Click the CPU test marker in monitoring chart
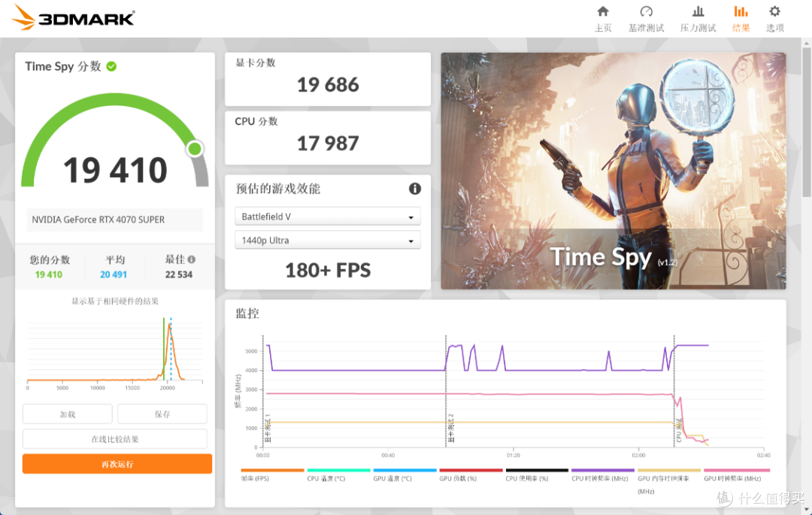The width and height of the screenshot is (812, 515). (x=679, y=431)
